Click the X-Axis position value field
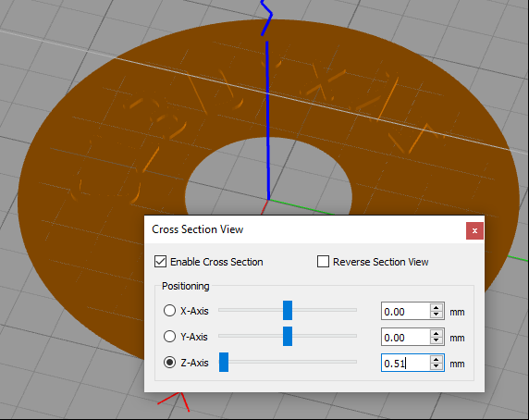Image resolution: width=529 pixels, height=420 pixels. tap(406, 311)
